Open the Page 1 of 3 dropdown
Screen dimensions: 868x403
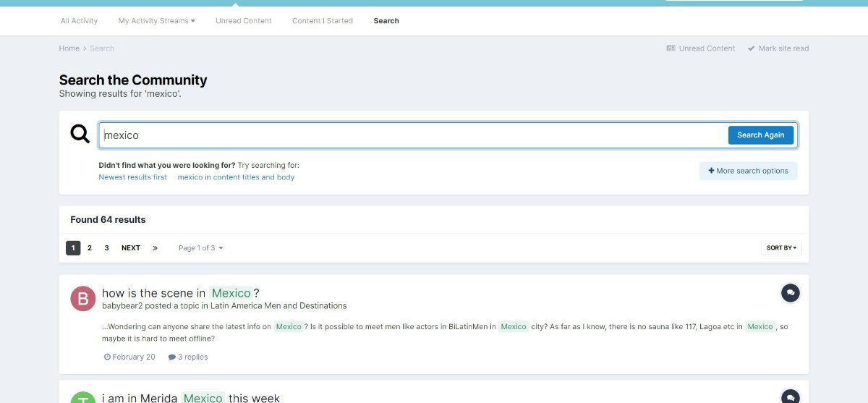pos(200,248)
